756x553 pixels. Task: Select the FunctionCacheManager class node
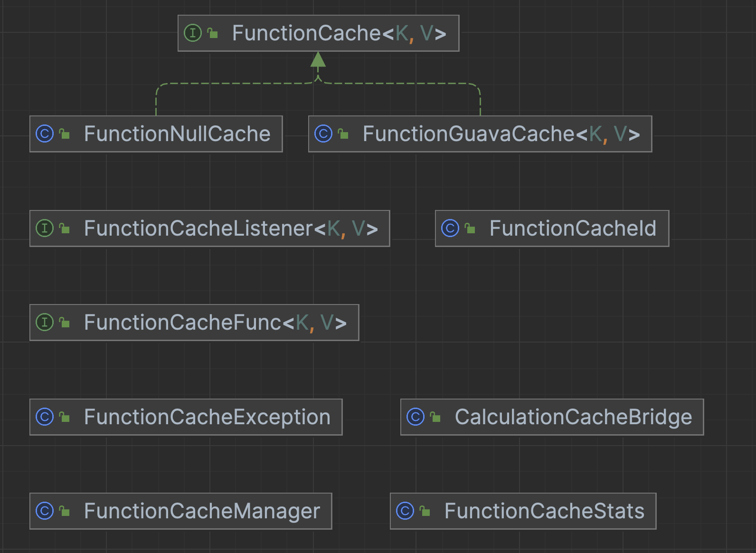point(201,511)
